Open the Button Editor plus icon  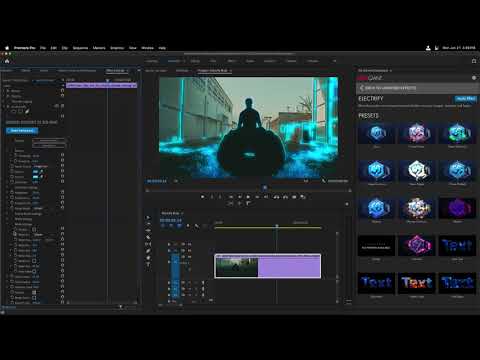(x=347, y=203)
